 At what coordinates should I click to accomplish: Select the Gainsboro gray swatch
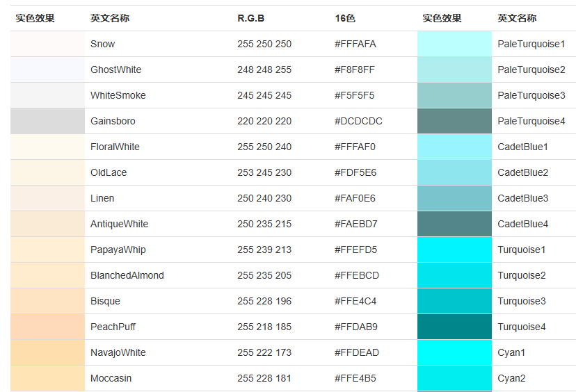pos(47,121)
